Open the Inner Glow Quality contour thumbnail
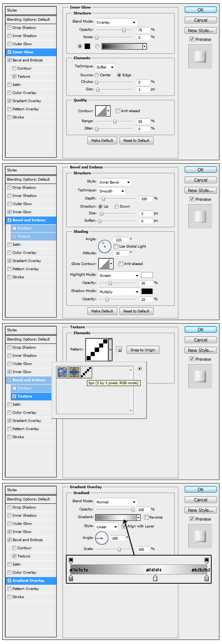 point(101,111)
